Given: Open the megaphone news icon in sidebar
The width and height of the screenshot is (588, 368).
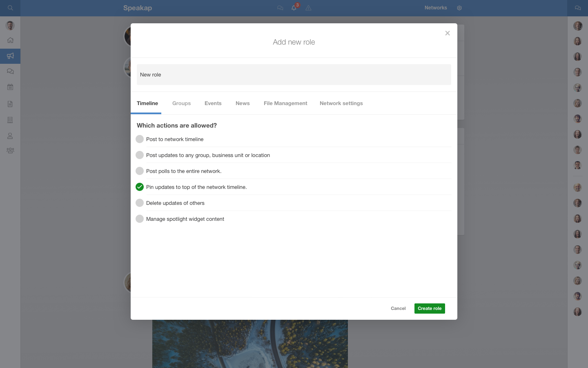Looking at the screenshot, I should (10, 56).
